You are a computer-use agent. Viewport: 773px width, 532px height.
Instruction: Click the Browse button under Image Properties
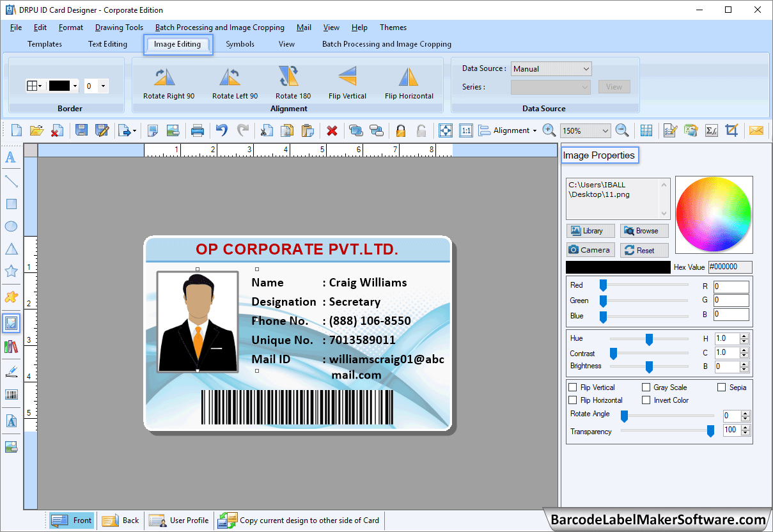tap(644, 230)
